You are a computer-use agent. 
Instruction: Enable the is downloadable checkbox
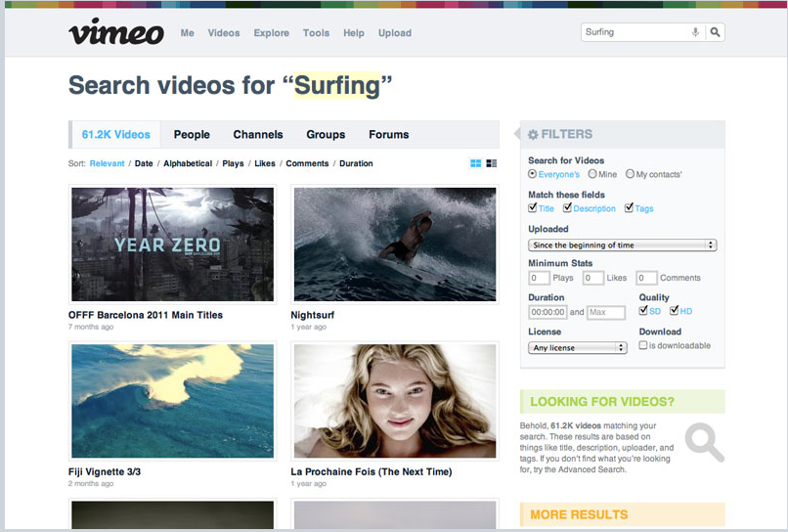(643, 345)
